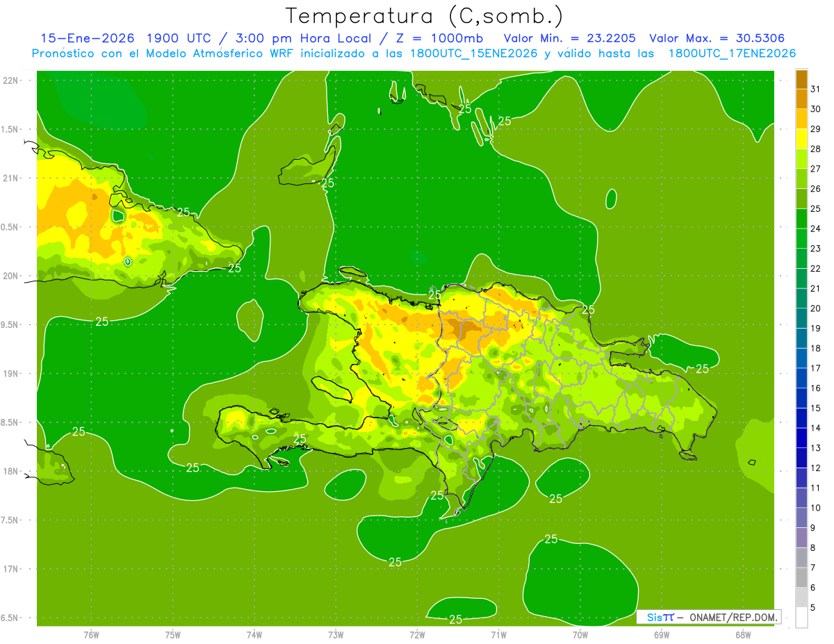Click the '21N' latitude axis label
This screenshot has width=834, height=644.
click(x=10, y=178)
